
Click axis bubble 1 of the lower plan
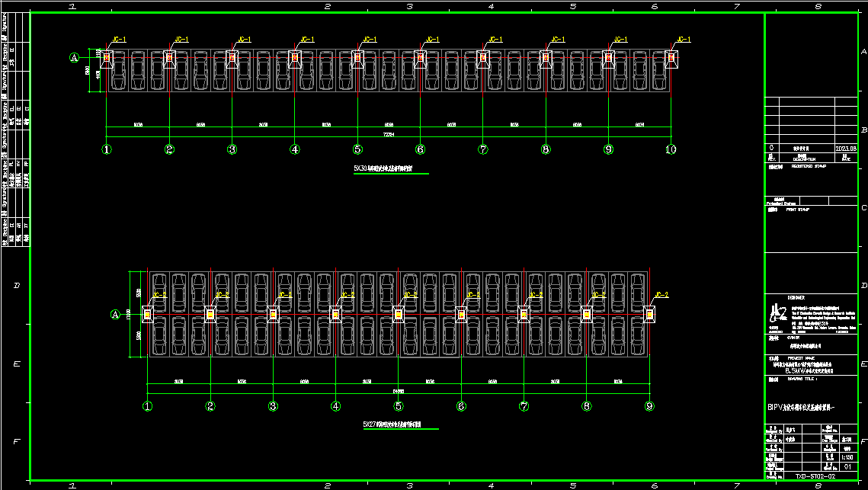(147, 406)
